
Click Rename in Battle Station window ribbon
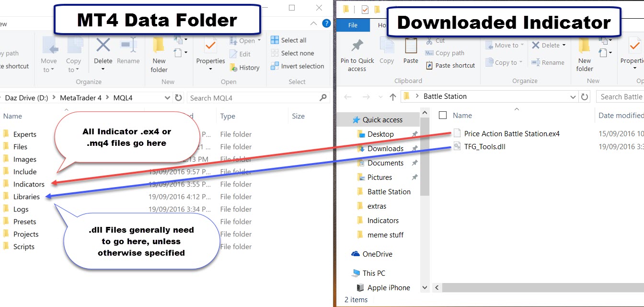(548, 62)
